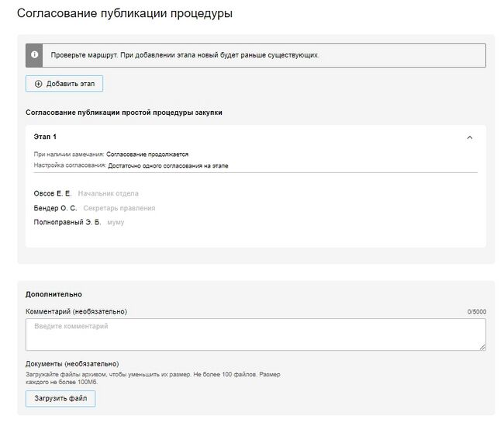Click the Комментарий (необязательно) field label

pos(76,311)
